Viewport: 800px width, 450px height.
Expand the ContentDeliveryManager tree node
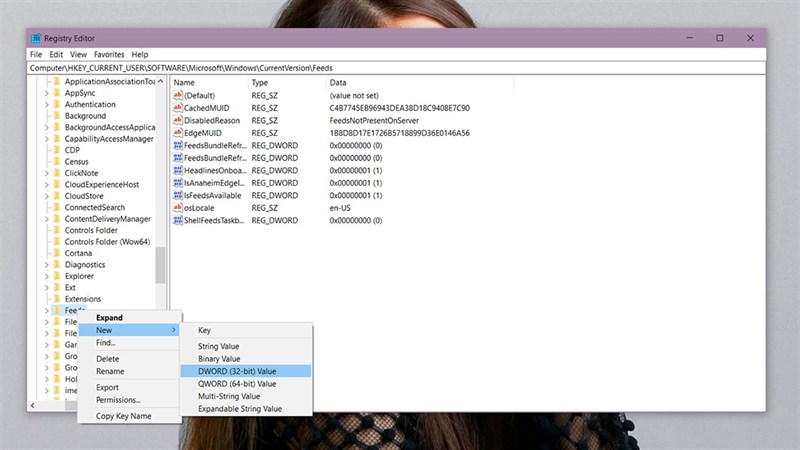46,219
